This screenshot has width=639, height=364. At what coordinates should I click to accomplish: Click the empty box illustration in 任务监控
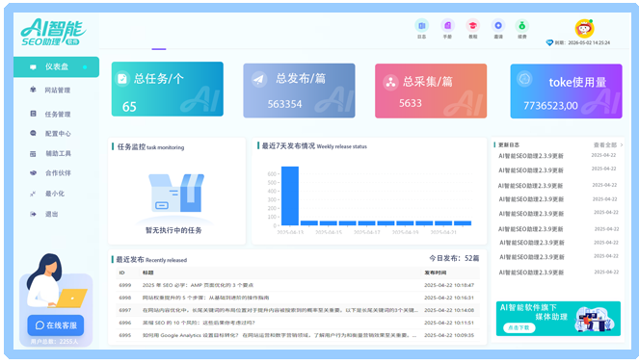tap(175, 193)
